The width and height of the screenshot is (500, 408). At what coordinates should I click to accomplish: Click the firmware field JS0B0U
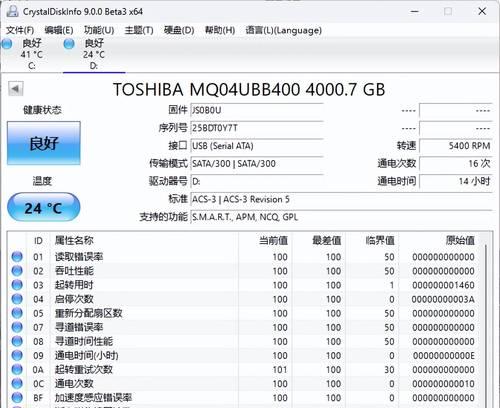257,110
